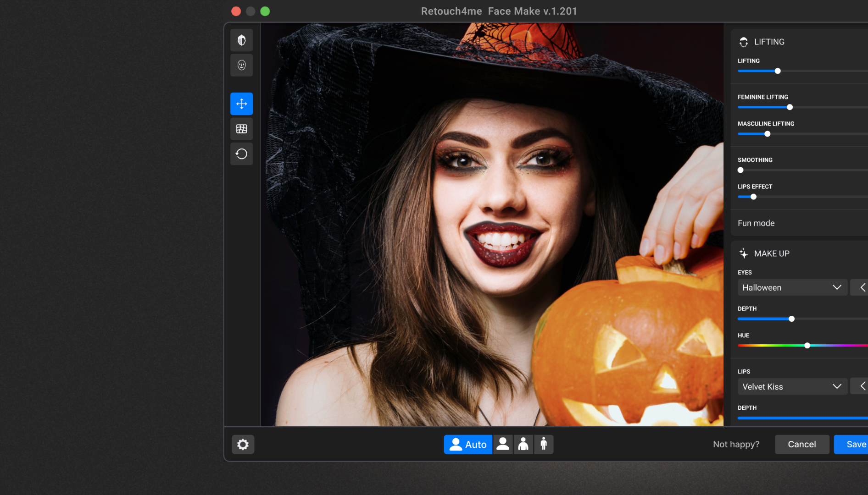Click the face detection icon
The height and width of the screenshot is (495, 868).
pos(241,65)
